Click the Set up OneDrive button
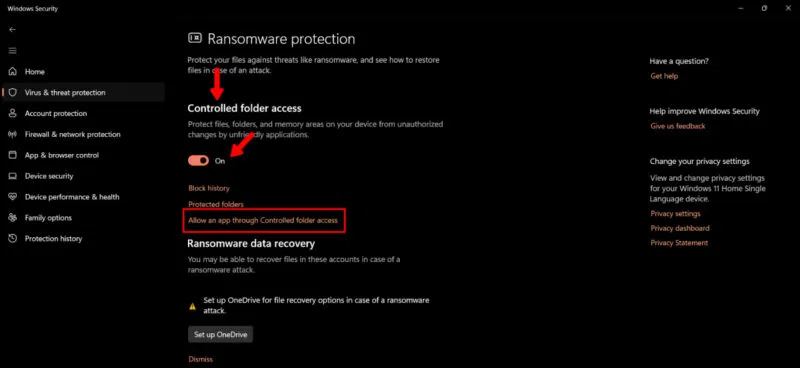The image size is (800, 368). (x=220, y=335)
